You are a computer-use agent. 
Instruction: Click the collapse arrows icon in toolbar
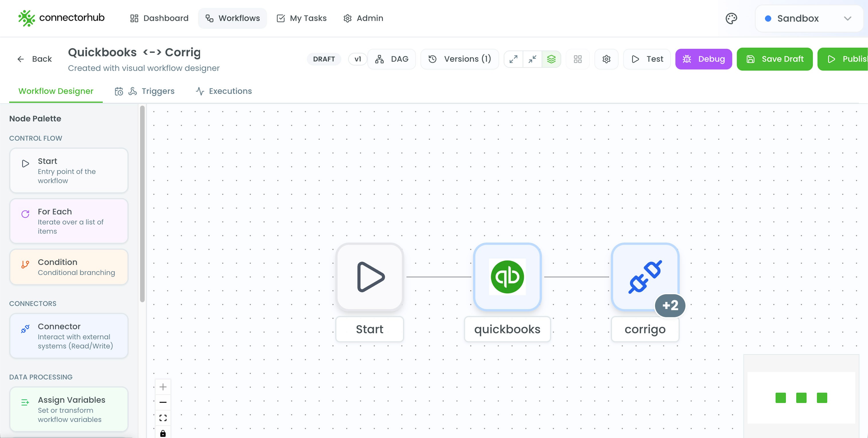pyautogui.click(x=532, y=59)
